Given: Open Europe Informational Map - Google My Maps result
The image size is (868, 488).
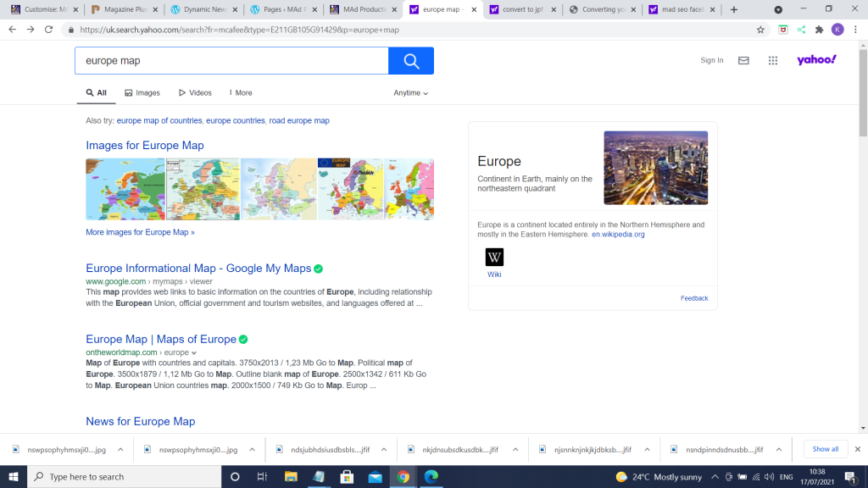Looking at the screenshot, I should pos(198,269).
